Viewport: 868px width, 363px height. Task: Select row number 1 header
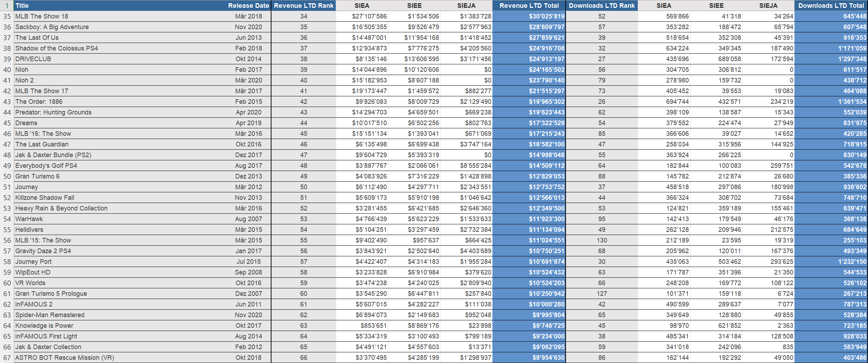7,5
